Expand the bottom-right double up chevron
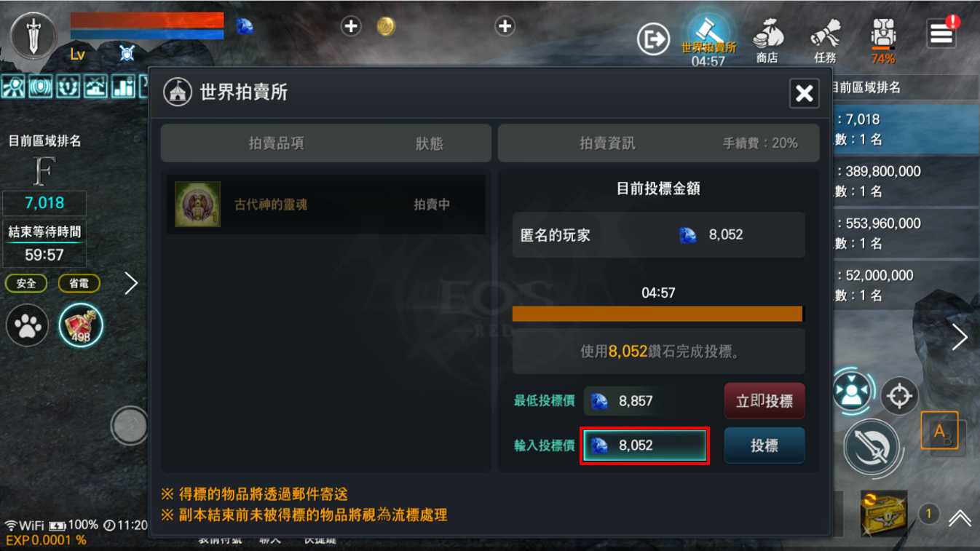This screenshot has width=980, height=551. [960, 518]
